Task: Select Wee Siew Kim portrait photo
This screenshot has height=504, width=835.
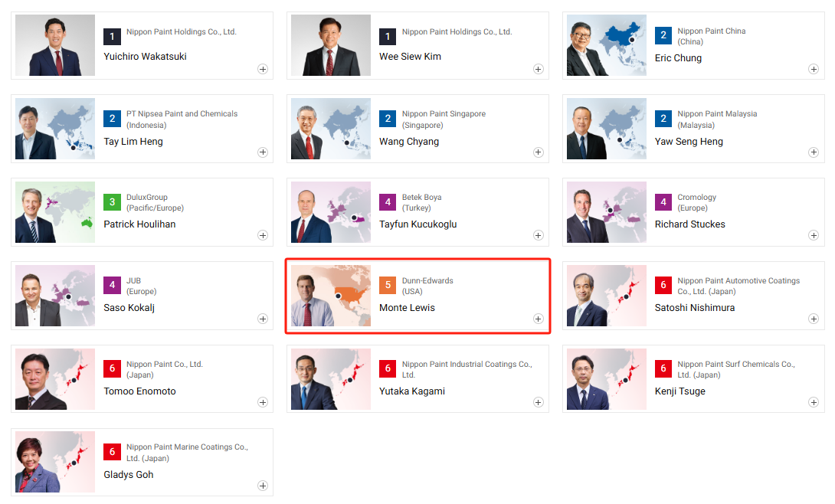Action: pos(331,45)
